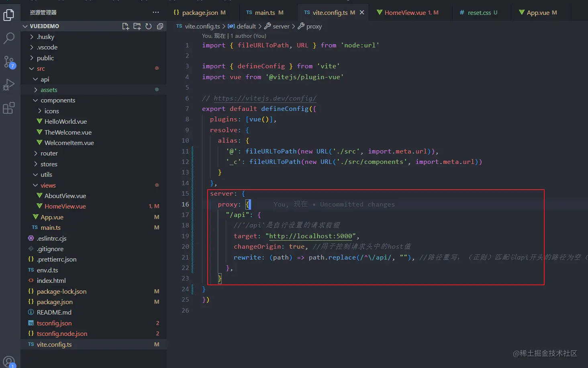The image size is (588, 368).
Task: Click vite.config.ts in the breadcrumb
Action: click(202, 26)
